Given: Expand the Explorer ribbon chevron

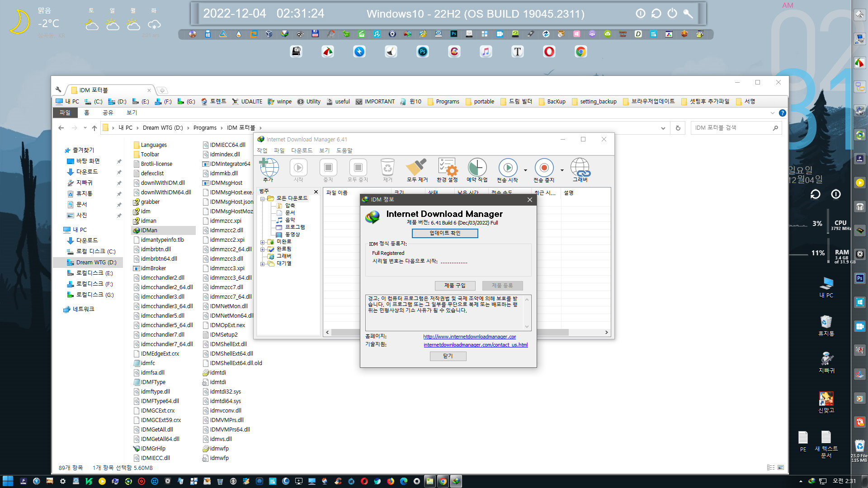Looking at the screenshot, I should click(772, 113).
